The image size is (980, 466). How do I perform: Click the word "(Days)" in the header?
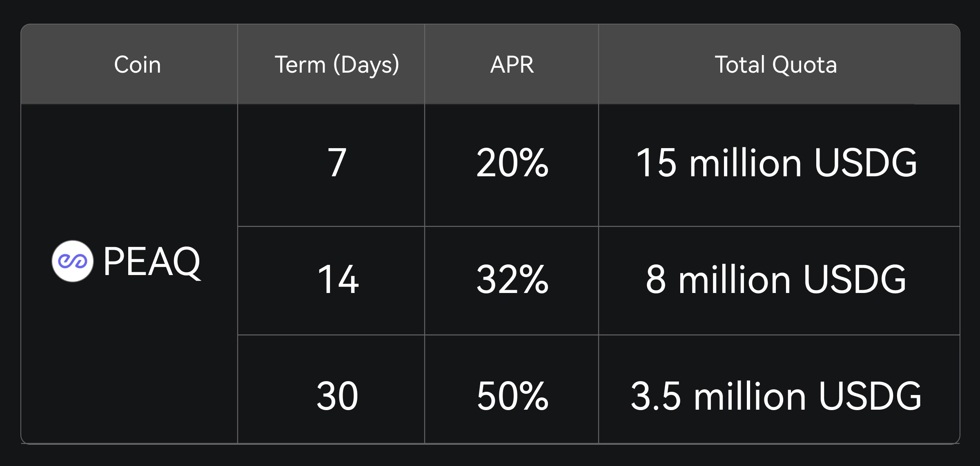pos(366,64)
